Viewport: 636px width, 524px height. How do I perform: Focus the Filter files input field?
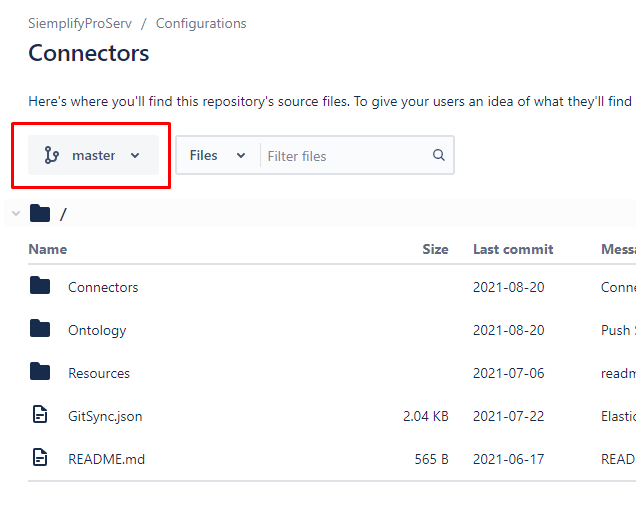[345, 156]
